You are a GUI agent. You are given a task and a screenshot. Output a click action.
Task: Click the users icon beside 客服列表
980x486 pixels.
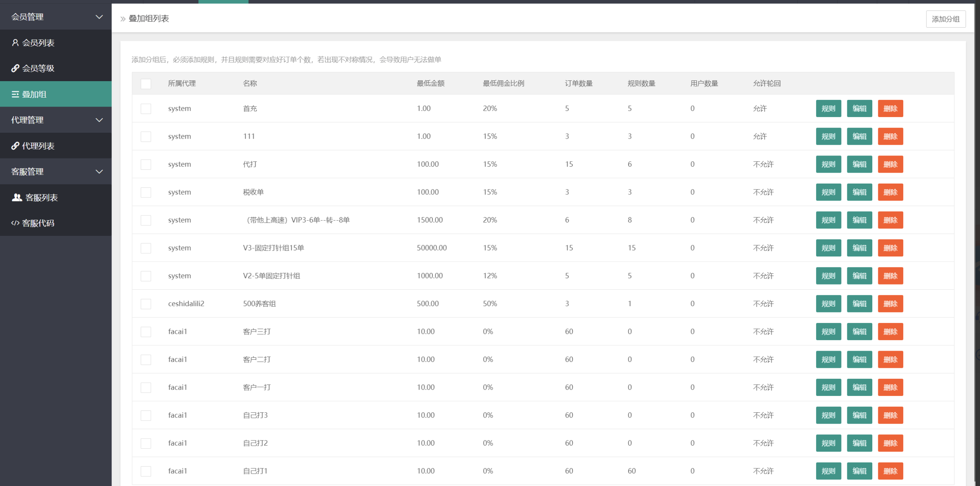17,197
